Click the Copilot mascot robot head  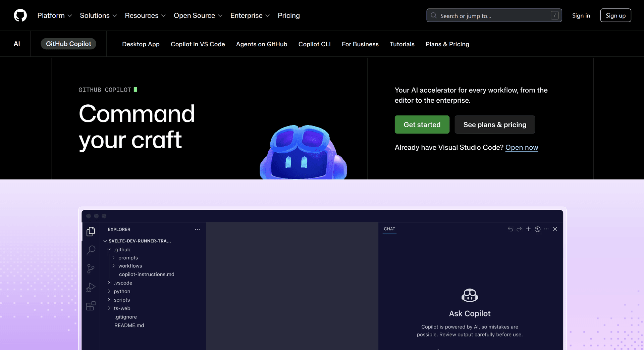point(303,153)
